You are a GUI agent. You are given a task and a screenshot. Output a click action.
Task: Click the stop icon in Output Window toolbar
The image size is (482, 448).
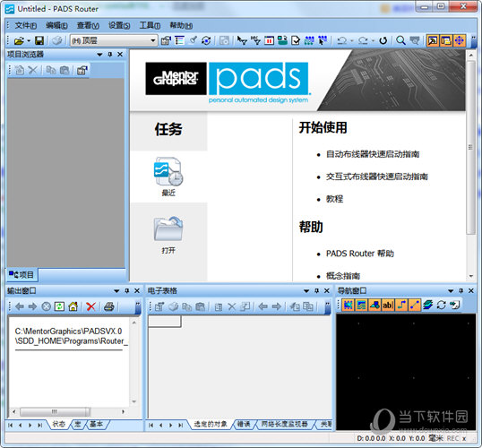(46, 306)
